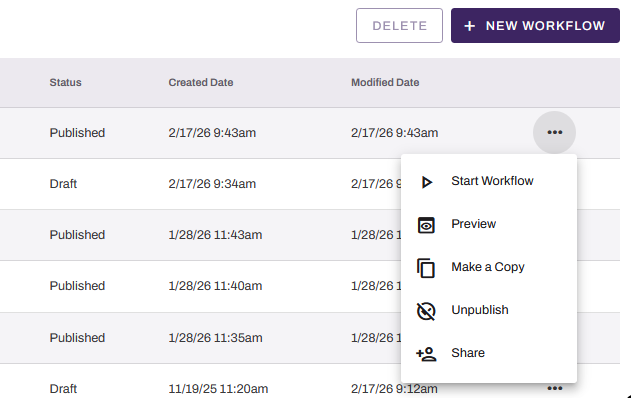Click Draft status in 11/19/25 11:20am row

63,389
